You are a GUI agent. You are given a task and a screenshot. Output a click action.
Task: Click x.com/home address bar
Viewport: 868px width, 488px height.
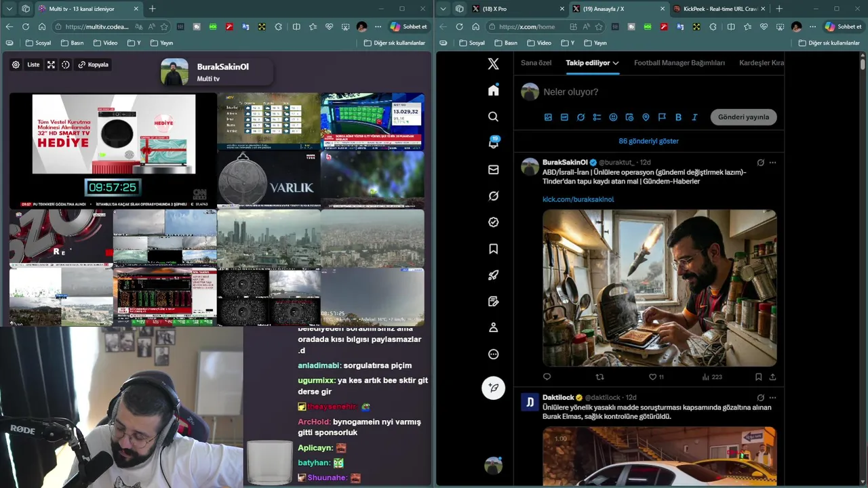pyautogui.click(x=526, y=26)
